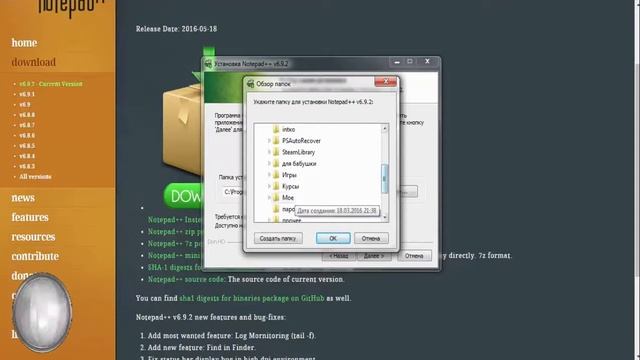
Task: Click 'Далее >' in the installer window
Action: pyautogui.click(x=374, y=256)
